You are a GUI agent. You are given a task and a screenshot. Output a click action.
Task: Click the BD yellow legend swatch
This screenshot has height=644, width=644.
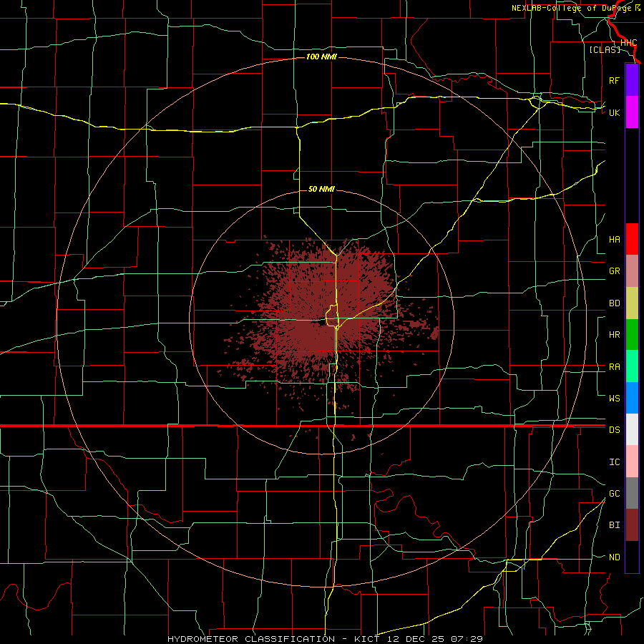pos(632,303)
